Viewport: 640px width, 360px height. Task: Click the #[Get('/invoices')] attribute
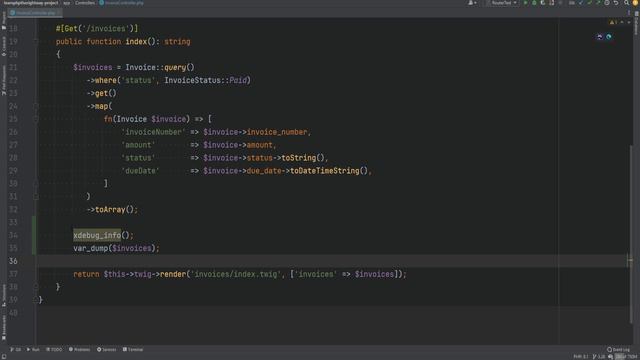[97, 29]
